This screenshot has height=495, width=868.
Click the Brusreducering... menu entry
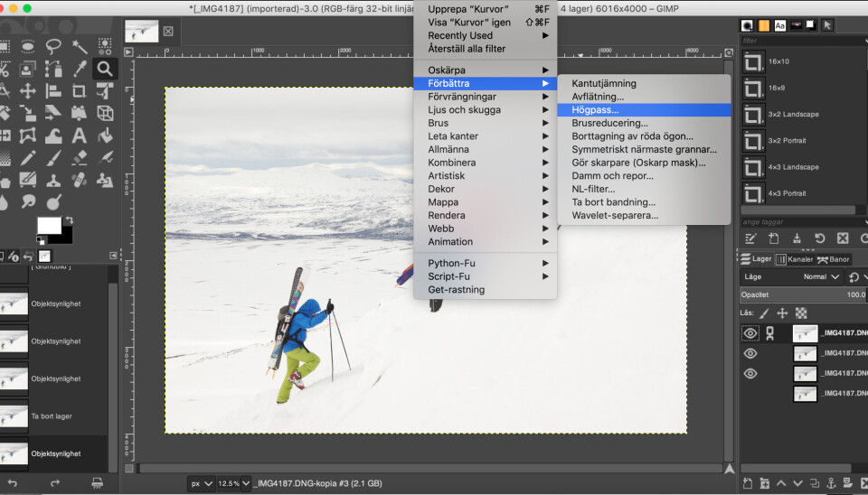(609, 123)
